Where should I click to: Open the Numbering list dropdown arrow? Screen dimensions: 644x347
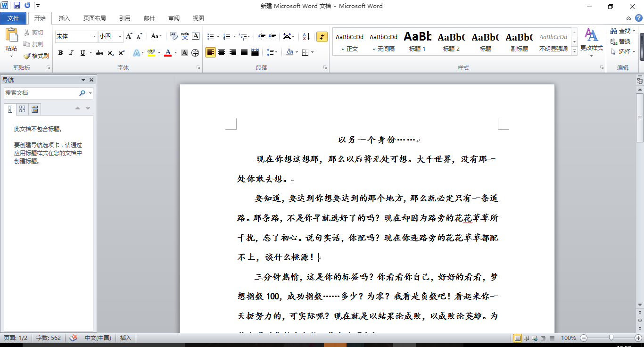234,36
